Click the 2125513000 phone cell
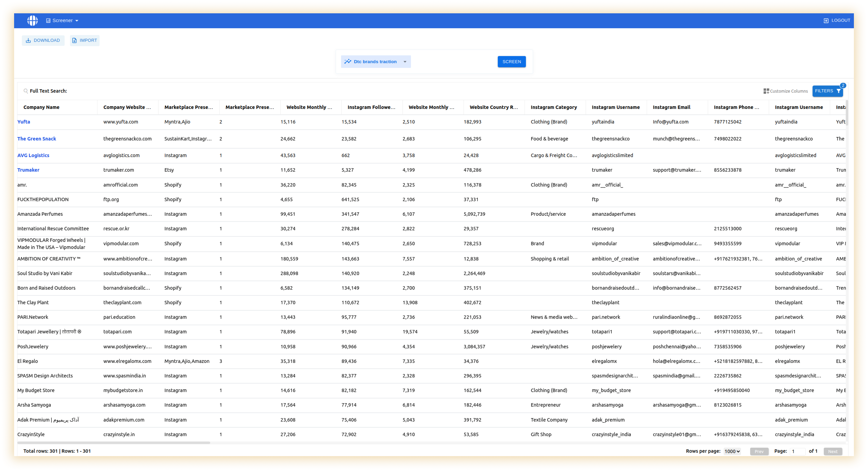The image size is (868, 471). [728, 229]
